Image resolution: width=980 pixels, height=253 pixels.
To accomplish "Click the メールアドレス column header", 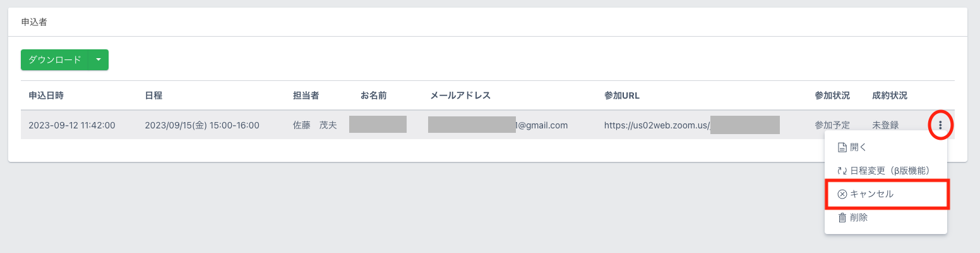I will [x=460, y=96].
